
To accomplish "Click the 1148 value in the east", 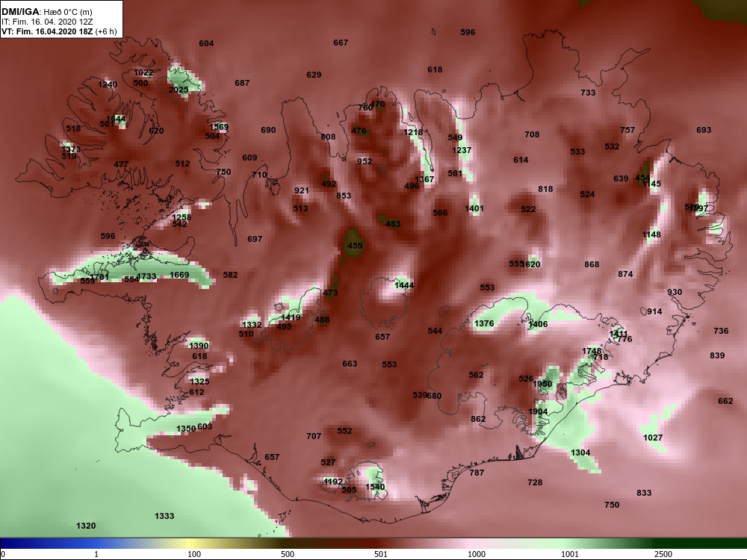I will 651,234.
